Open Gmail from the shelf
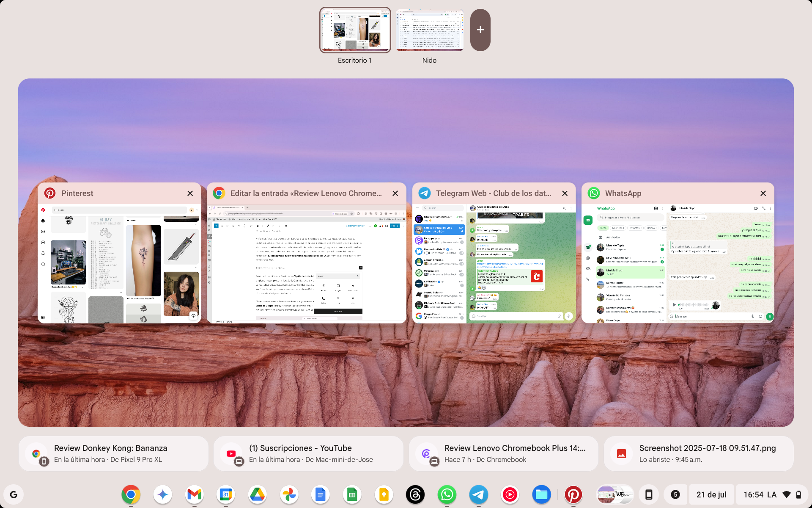Image resolution: width=812 pixels, height=508 pixels. (194, 494)
